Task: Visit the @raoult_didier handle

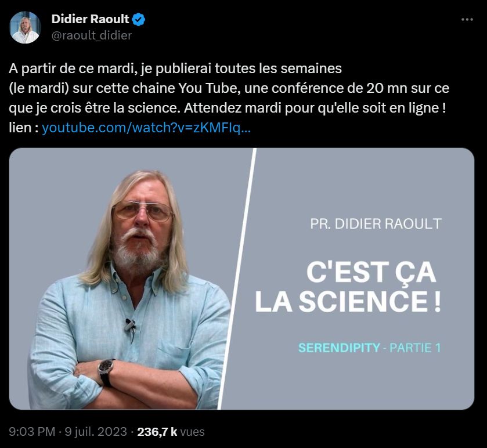Action: click(91, 35)
